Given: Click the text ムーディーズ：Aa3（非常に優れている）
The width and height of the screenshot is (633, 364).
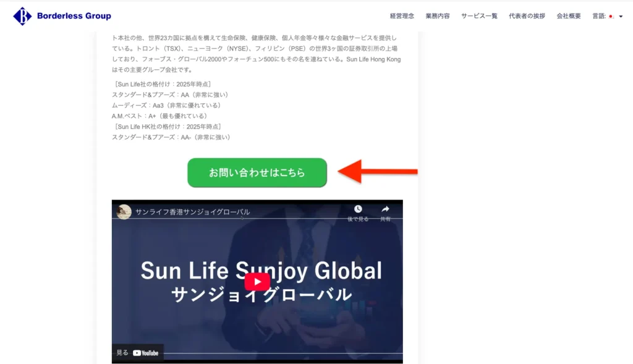Looking at the screenshot, I should (168, 105).
